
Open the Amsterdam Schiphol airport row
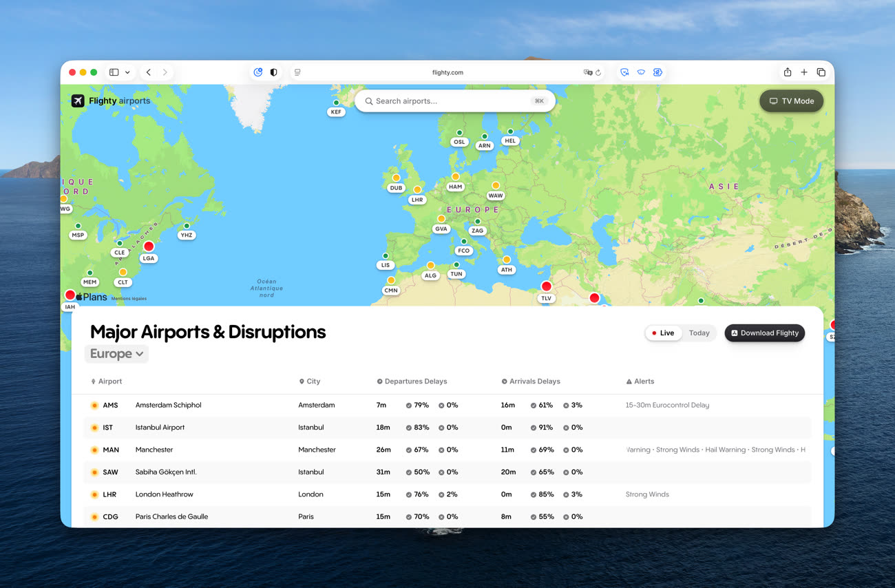[168, 406]
